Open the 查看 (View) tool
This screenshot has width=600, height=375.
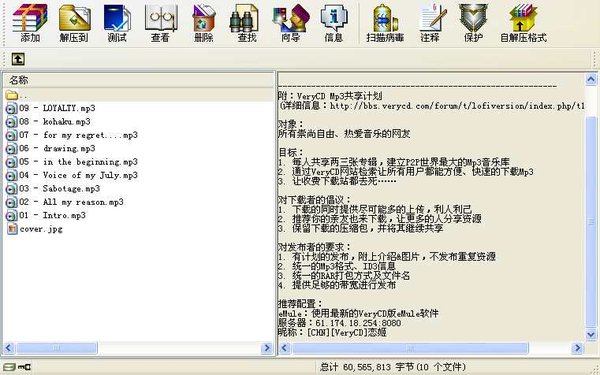[x=161, y=22]
